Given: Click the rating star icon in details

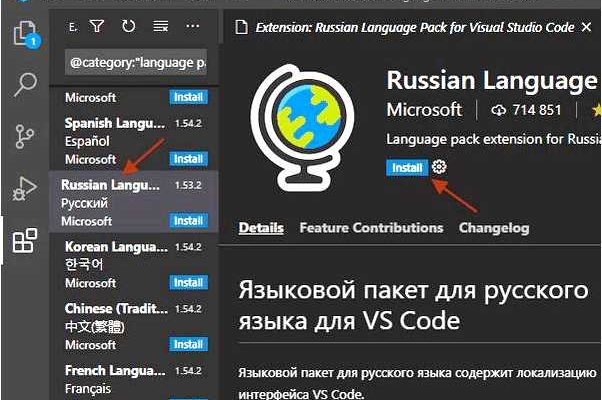Looking at the screenshot, I should (597, 111).
